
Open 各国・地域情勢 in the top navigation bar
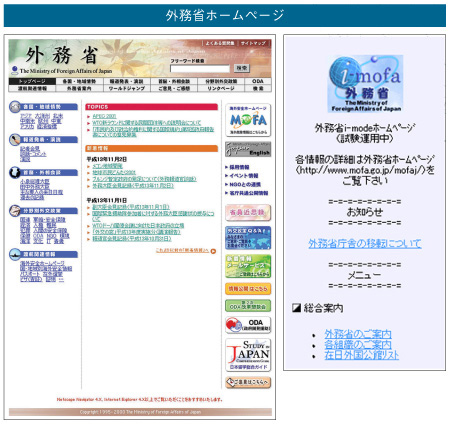tap(79, 81)
